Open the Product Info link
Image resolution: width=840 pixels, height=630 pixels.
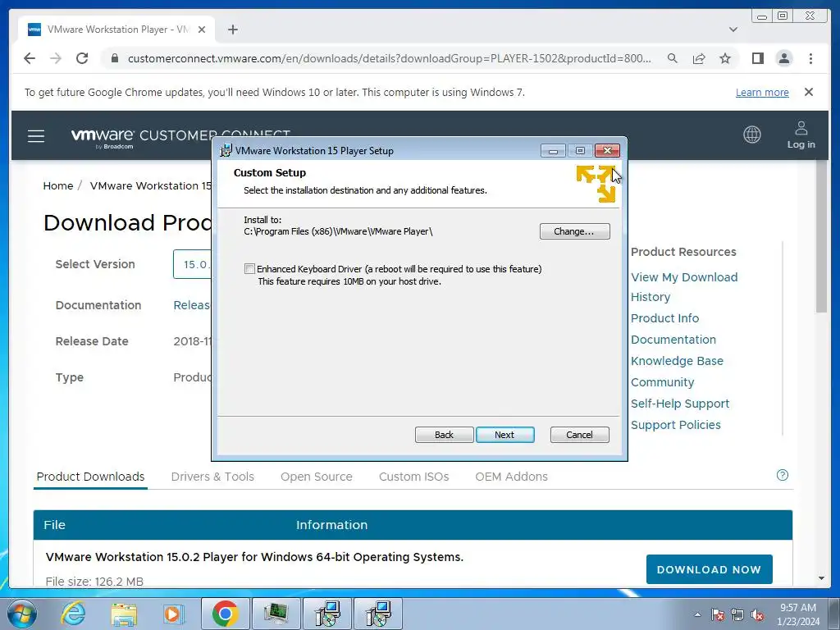664,318
